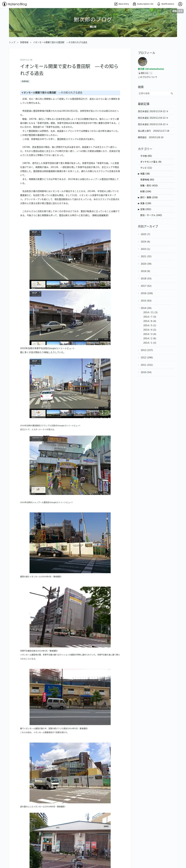Open the 2010 scramble crossing Street View photo
The width and height of the screenshot is (186, 868).
(70, 388)
